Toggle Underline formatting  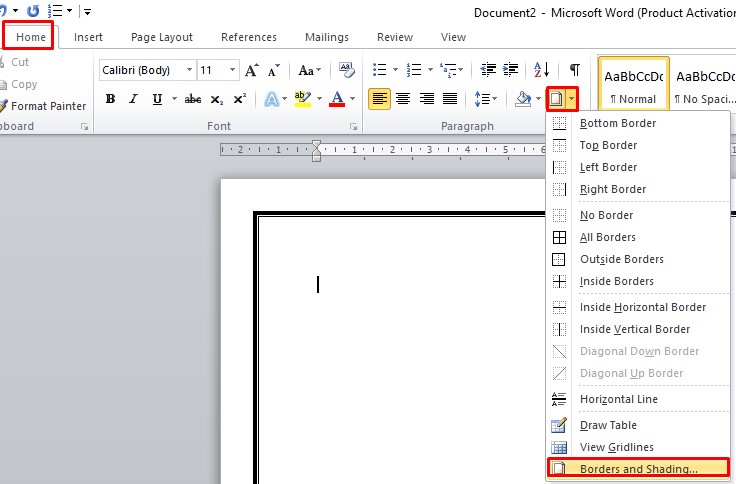coord(157,99)
